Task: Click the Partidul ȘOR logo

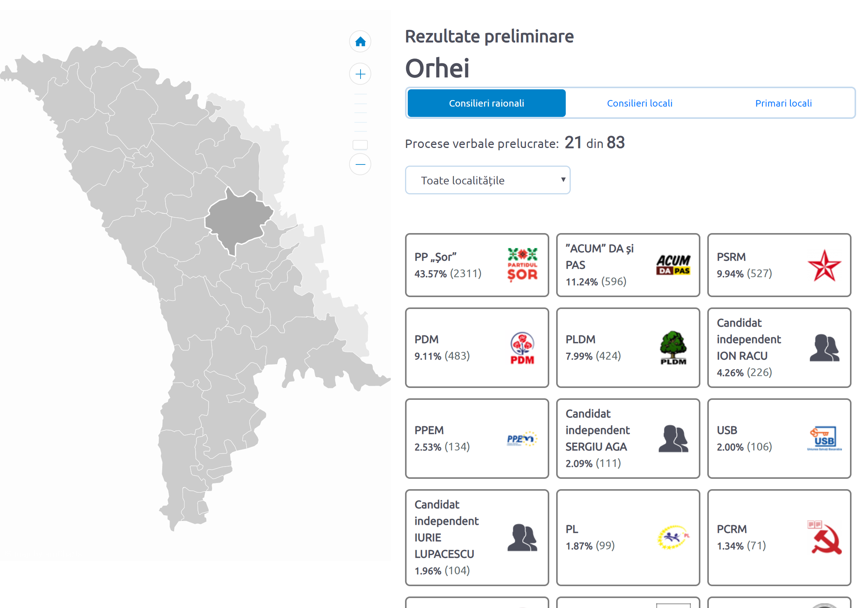Action: (522, 265)
